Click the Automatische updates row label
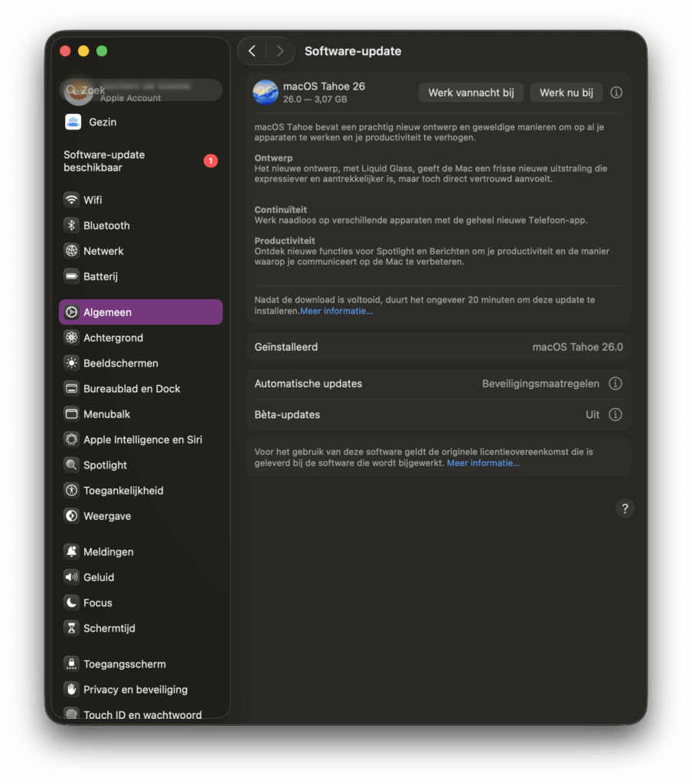Screen dimensions: 692x784 click(x=308, y=384)
